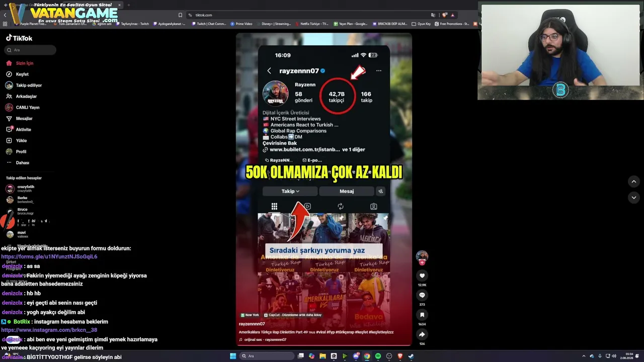Click the crazyfatih profile avatar
The image size is (644, 362).
10,189
